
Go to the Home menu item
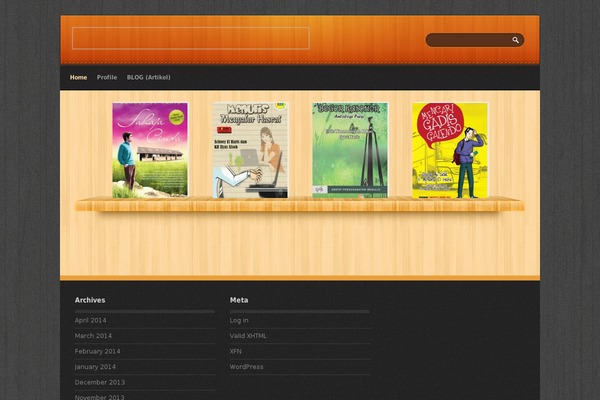tap(78, 77)
